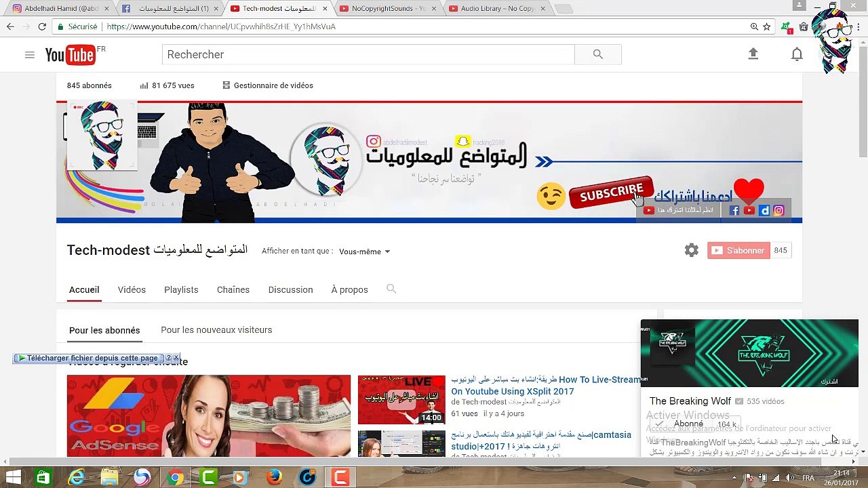Open the Playlists tab
The width and height of the screenshot is (868, 488).
tap(181, 289)
